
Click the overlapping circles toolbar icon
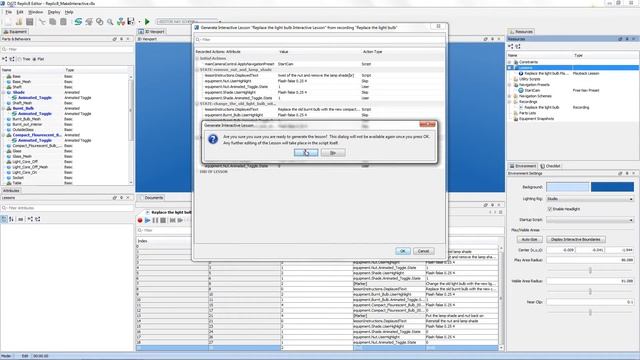tap(100, 22)
